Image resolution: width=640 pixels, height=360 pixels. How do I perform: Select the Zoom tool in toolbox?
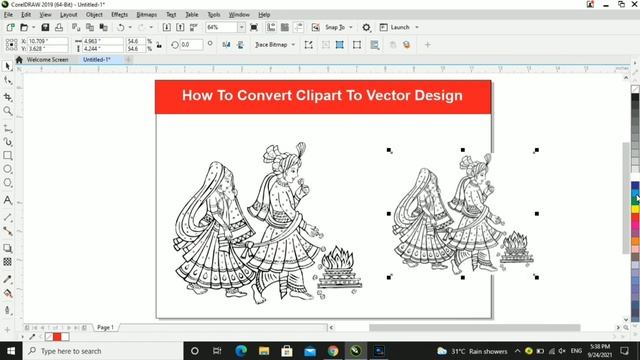(x=7, y=111)
